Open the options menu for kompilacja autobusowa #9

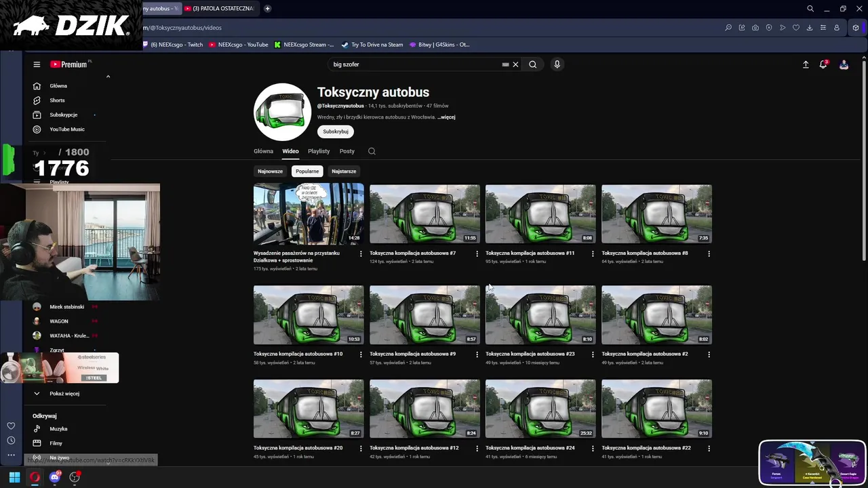(477, 354)
